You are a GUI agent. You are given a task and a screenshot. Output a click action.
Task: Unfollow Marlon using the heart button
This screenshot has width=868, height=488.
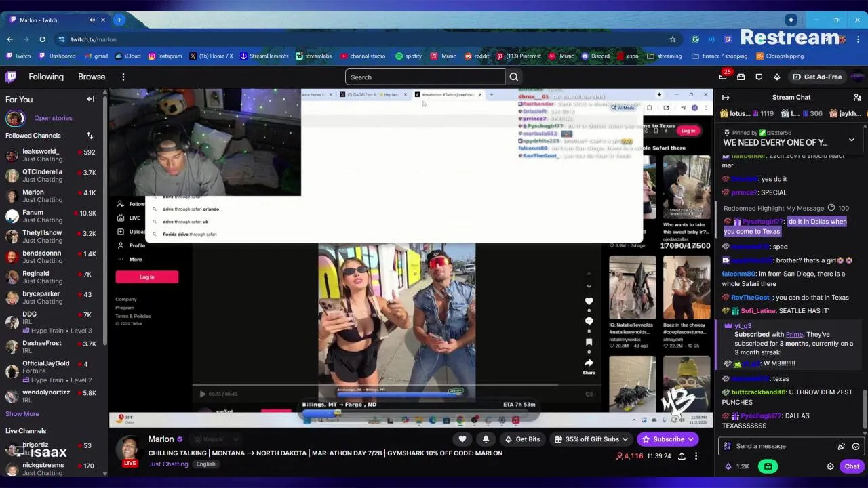[462, 439]
